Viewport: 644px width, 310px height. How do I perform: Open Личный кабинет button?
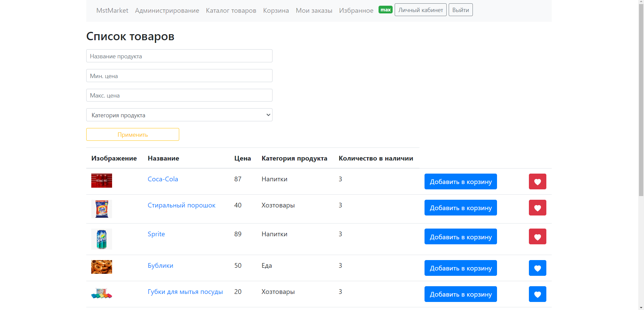click(420, 10)
